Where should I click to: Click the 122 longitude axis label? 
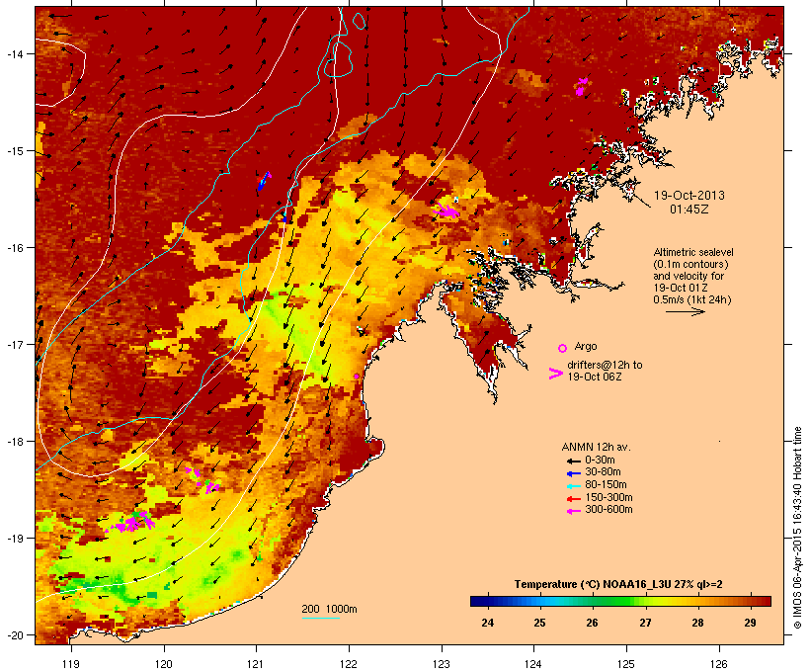pyautogui.click(x=349, y=664)
